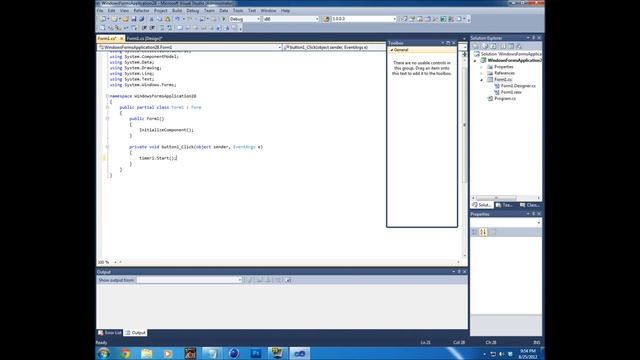The image size is (640, 360).
Task: Click the Refresh icon in Solution Explorer
Action: point(493,47)
